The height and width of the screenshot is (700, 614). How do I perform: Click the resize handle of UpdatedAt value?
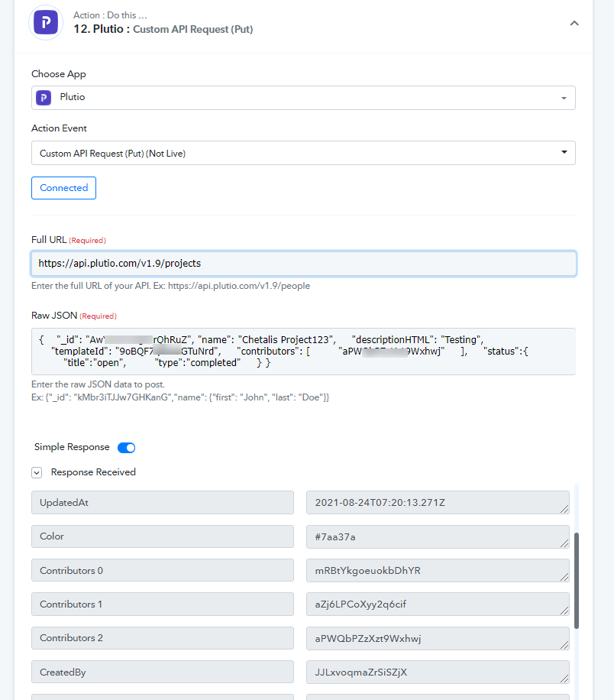564,509
